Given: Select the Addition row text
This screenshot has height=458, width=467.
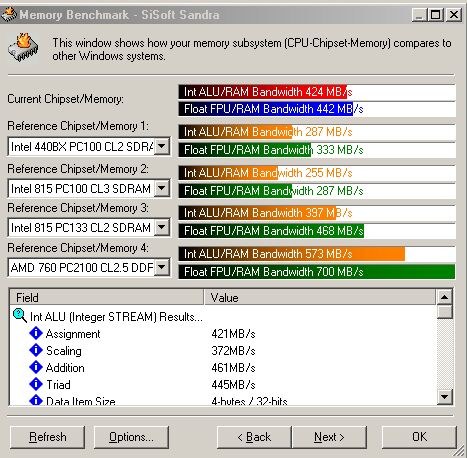Looking at the screenshot, I should (65, 368).
